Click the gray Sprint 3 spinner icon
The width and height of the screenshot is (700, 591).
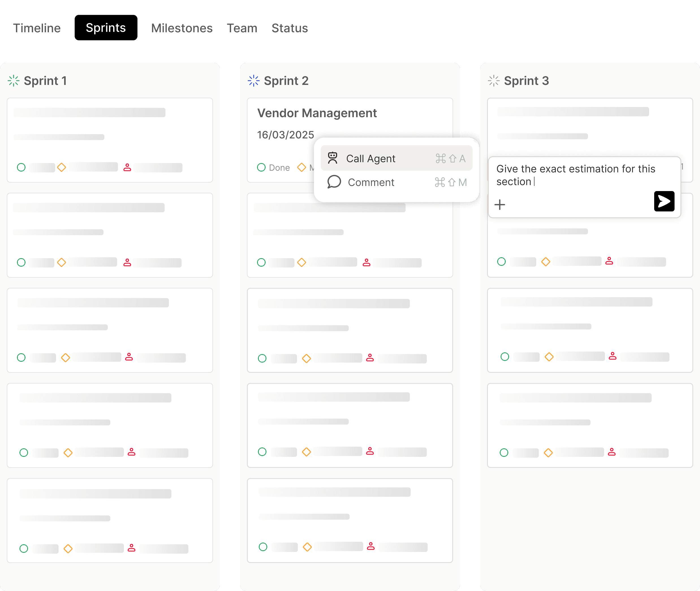[494, 81]
